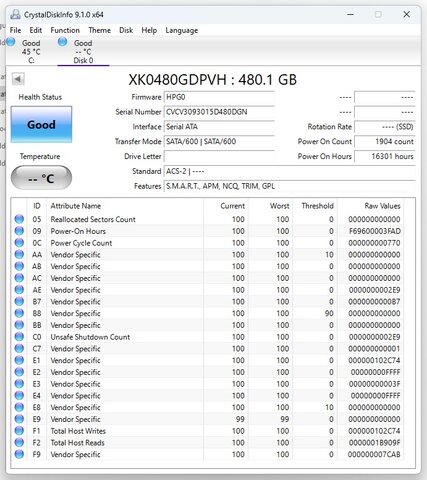Open the Edit menu
The image size is (427, 480).
pyautogui.click(x=36, y=30)
